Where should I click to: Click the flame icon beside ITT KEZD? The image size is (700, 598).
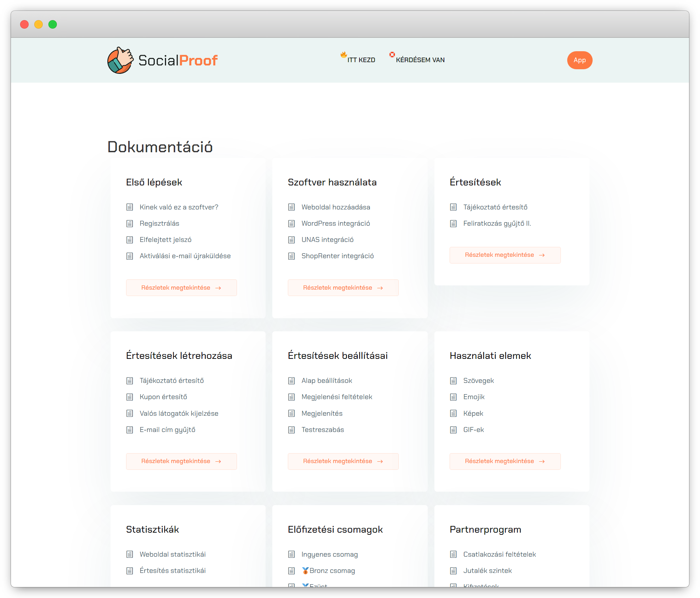point(343,55)
